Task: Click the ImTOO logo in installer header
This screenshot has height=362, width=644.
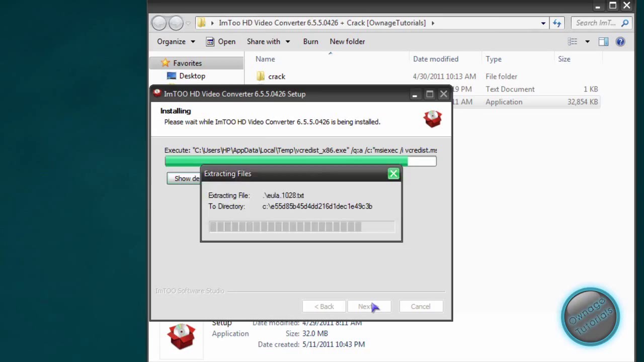Action: (x=433, y=118)
